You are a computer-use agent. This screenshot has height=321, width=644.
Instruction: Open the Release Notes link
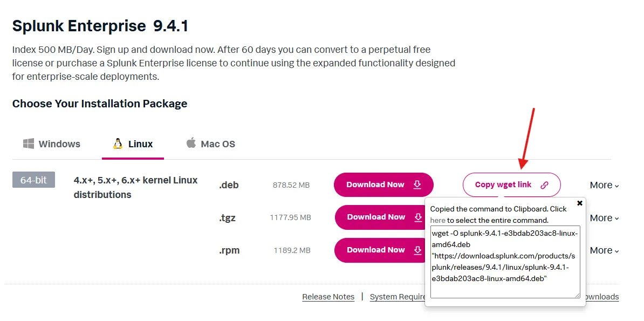point(328,297)
